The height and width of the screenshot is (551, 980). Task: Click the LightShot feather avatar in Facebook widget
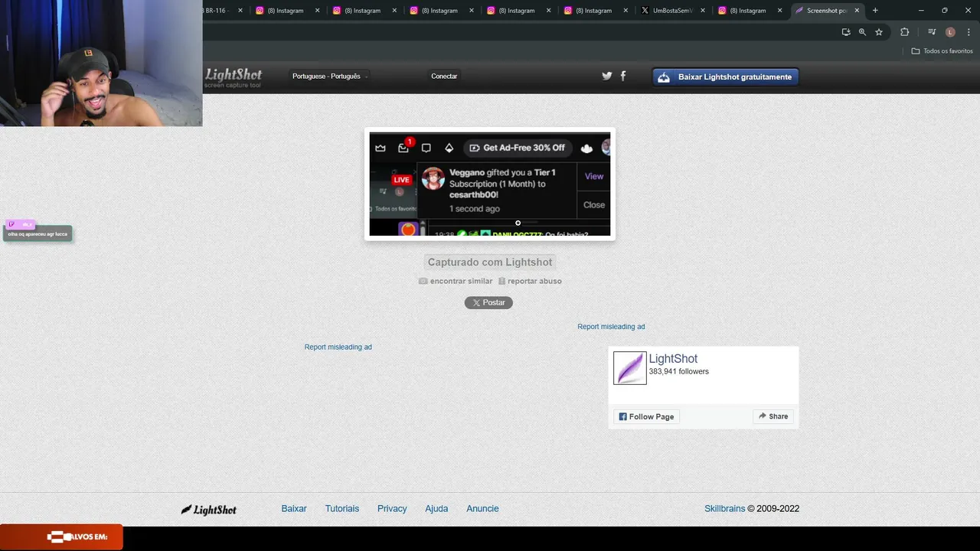(x=630, y=368)
